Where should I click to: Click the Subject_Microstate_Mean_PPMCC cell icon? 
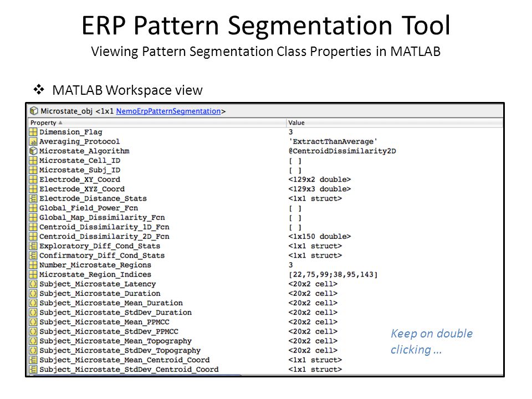click(x=33, y=322)
